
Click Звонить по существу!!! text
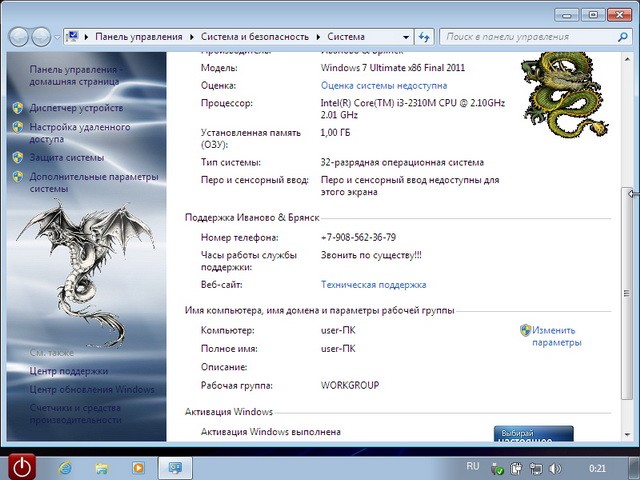point(371,256)
